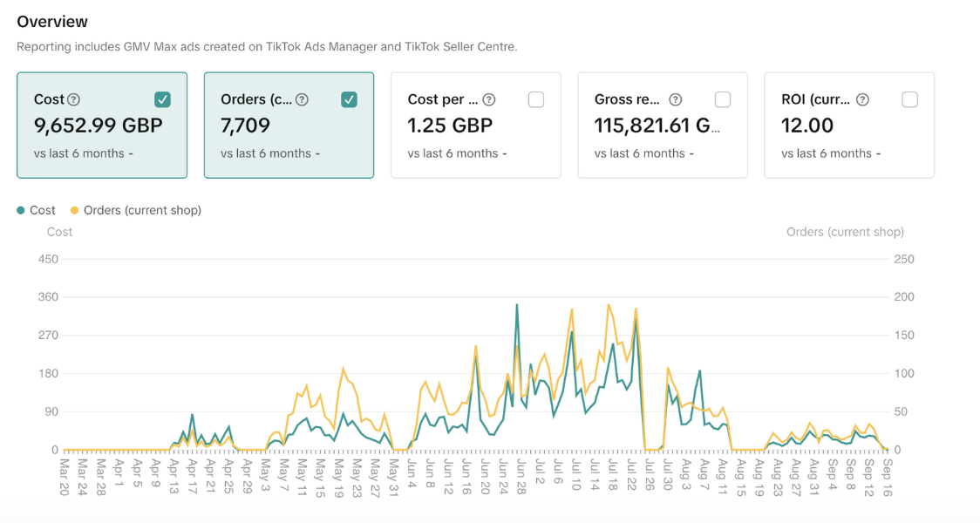Click the Jun 28 cost peak on chart

(x=517, y=305)
